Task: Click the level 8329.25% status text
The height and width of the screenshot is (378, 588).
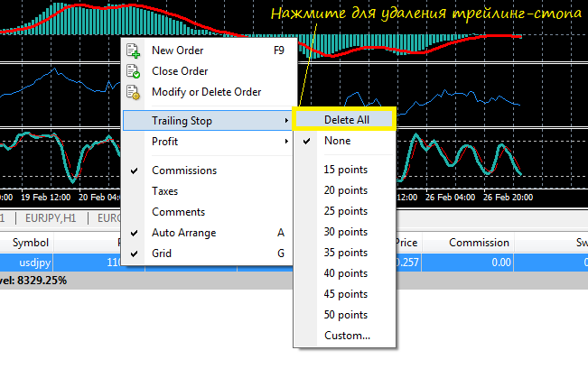Action: [33, 281]
